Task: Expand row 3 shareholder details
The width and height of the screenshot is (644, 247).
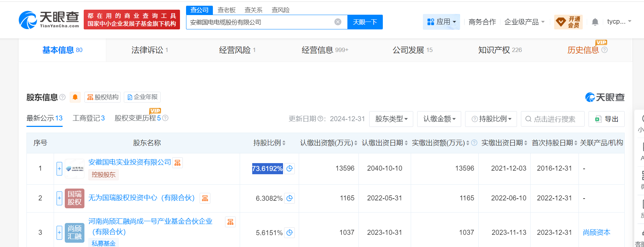Action: point(59,232)
